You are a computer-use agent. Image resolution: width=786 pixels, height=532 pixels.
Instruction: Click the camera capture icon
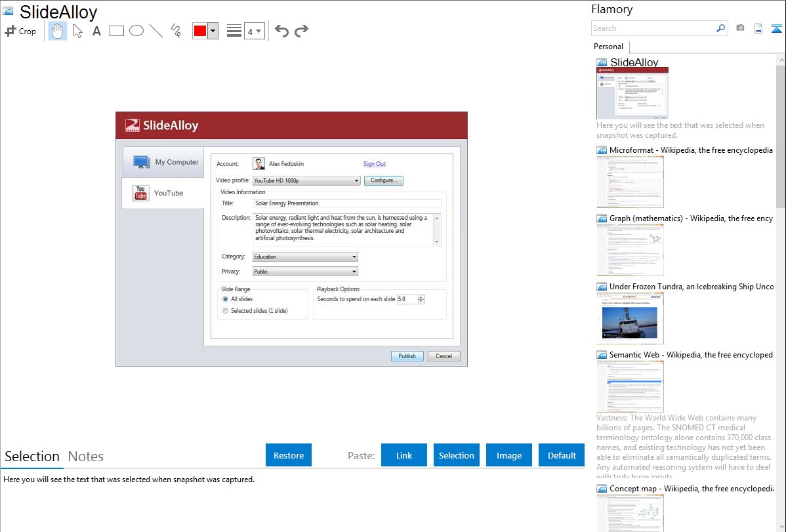pos(740,28)
